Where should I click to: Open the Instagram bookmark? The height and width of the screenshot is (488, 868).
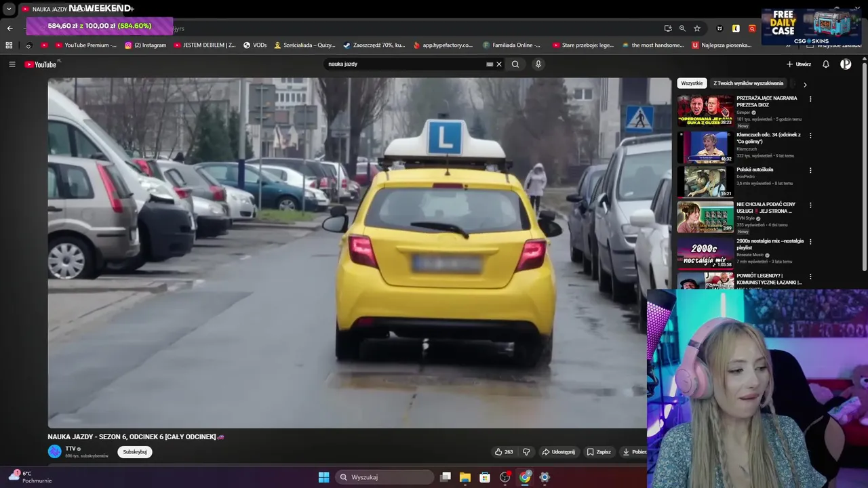pyautogui.click(x=145, y=45)
